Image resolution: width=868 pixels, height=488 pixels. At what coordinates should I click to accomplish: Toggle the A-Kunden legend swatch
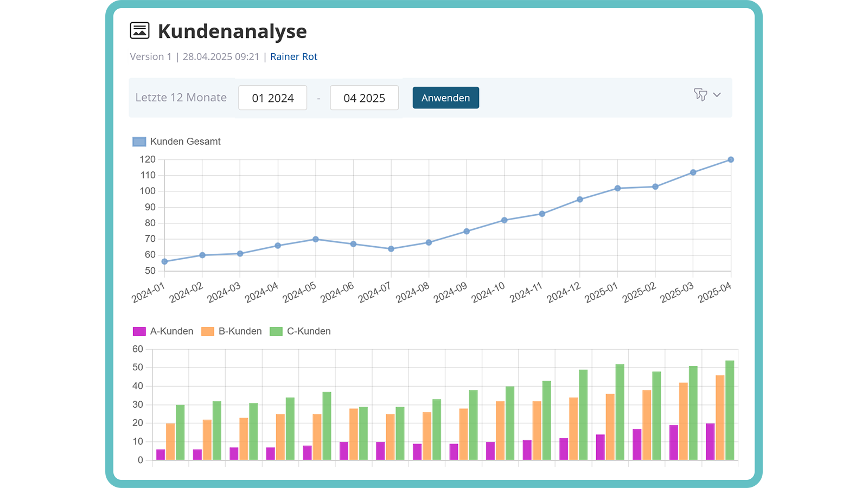click(x=139, y=331)
